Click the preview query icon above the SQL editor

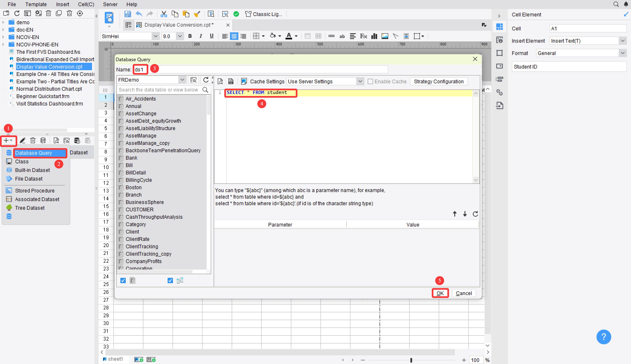pos(220,81)
